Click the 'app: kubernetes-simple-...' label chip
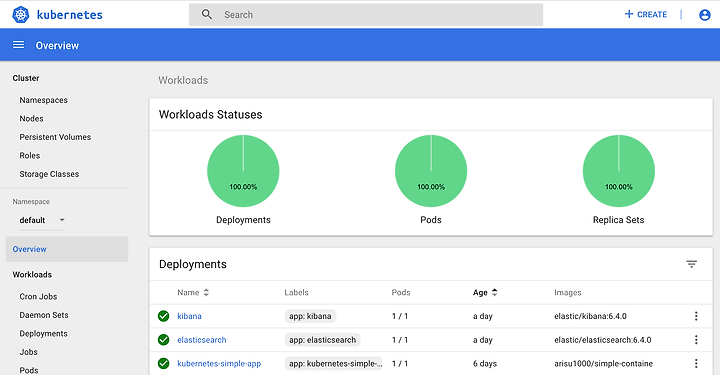Viewport: 720px width, 375px height. coord(334,364)
